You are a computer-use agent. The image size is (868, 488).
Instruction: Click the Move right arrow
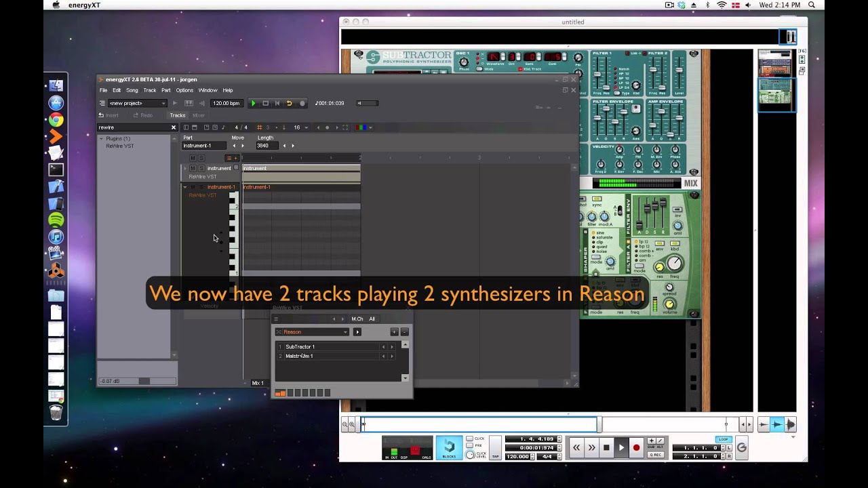(243, 146)
